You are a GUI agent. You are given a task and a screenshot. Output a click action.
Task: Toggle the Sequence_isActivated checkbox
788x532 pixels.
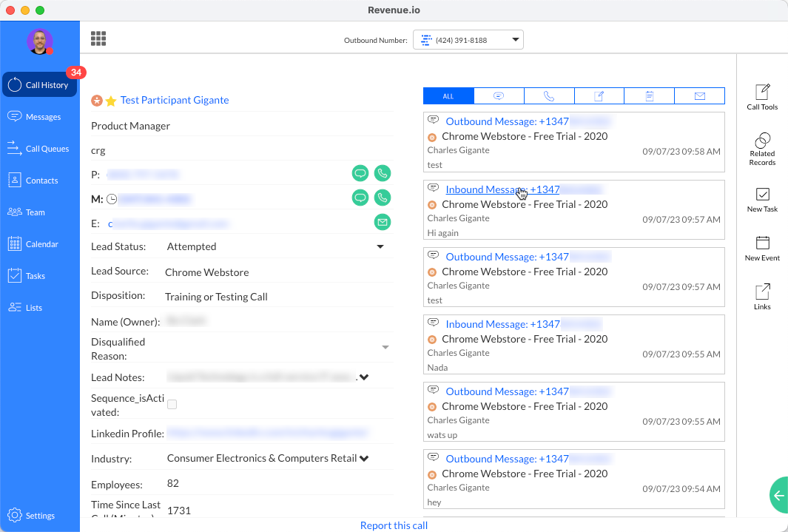172,404
